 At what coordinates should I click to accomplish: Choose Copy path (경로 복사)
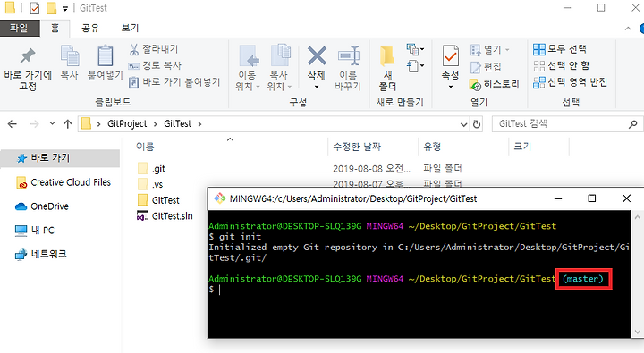click(155, 65)
